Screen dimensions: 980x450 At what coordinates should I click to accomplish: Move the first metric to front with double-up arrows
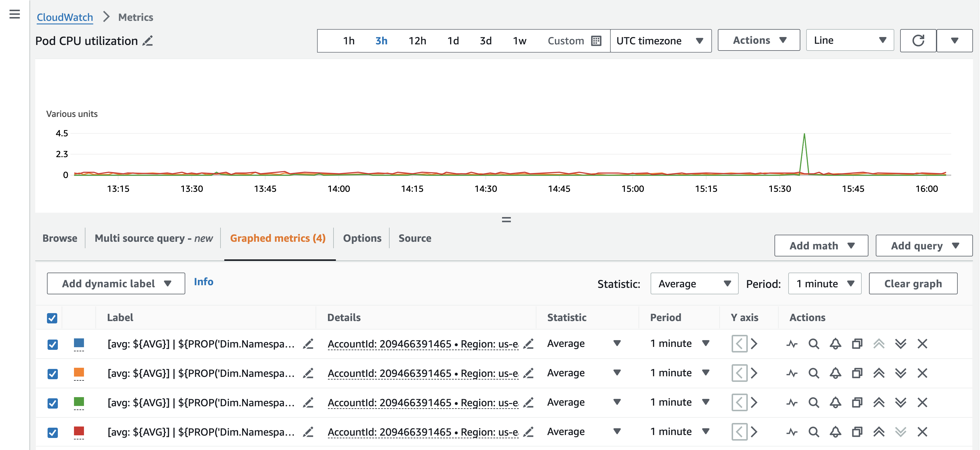tap(879, 343)
